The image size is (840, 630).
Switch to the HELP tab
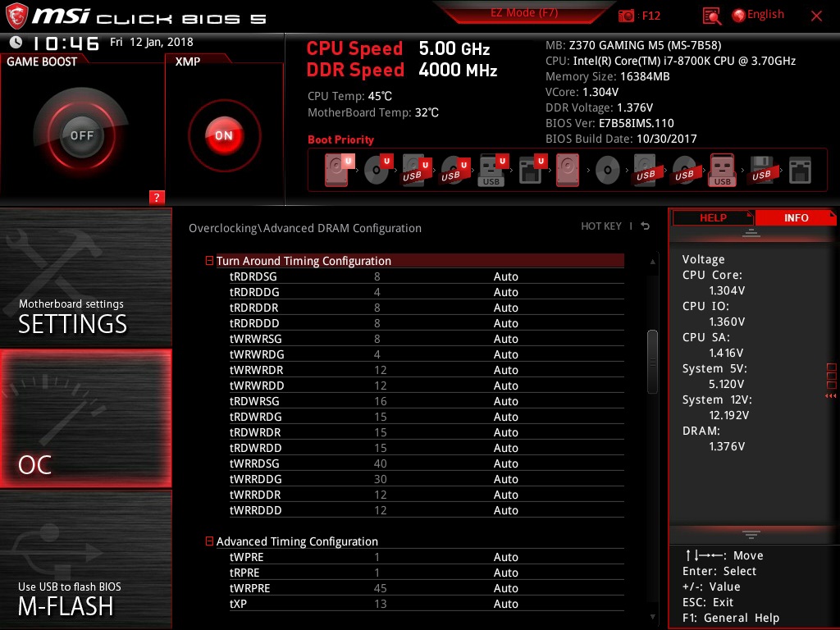coord(713,217)
